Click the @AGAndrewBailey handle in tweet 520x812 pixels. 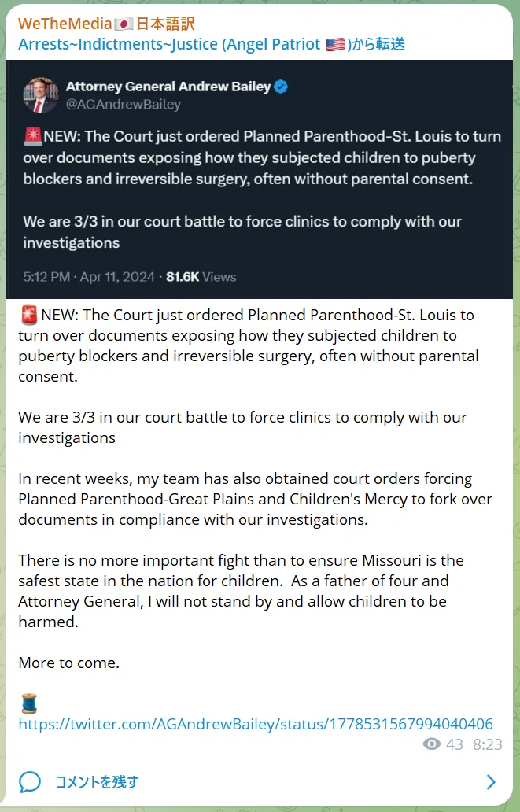tap(124, 105)
